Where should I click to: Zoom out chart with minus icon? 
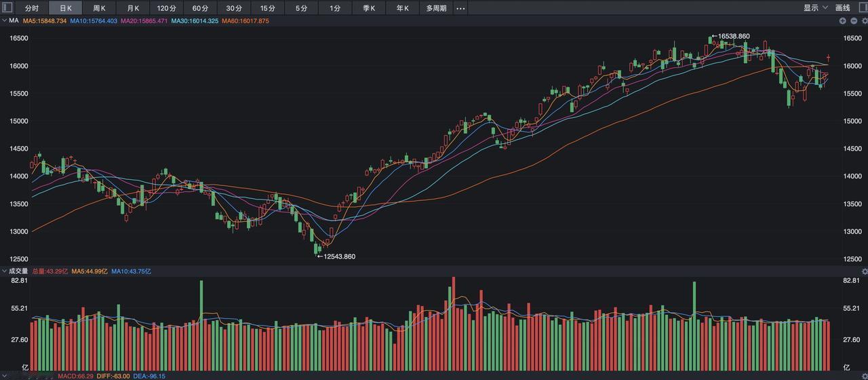pyautogui.click(x=854, y=21)
